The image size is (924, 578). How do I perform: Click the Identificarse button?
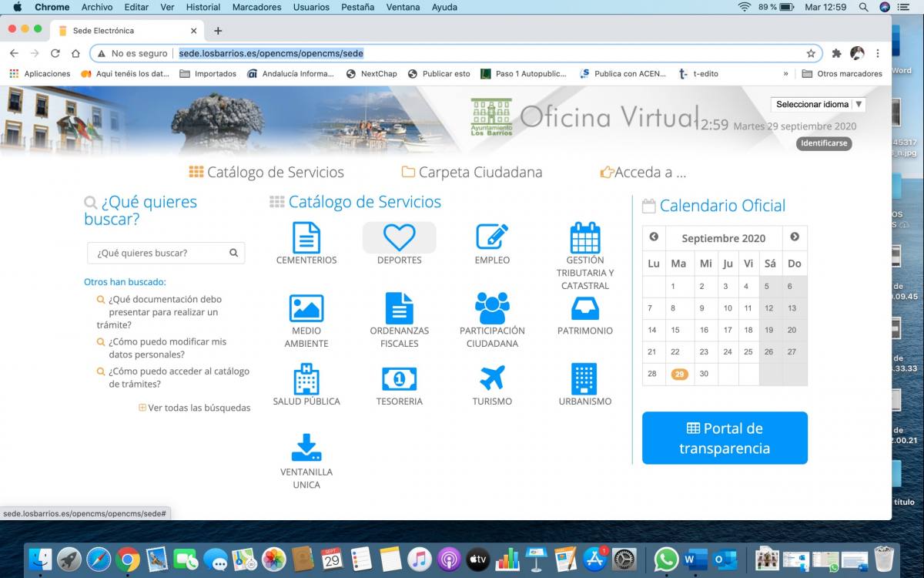[x=823, y=143]
